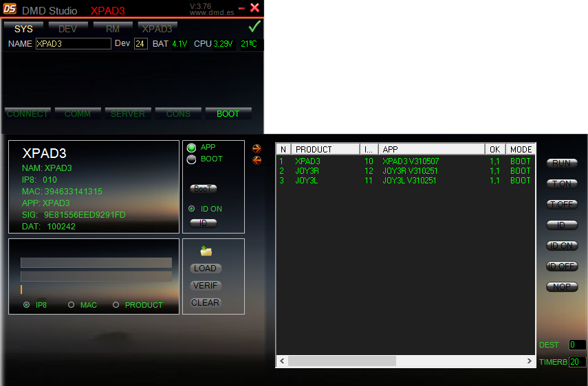Sort by the APP column header
The image size is (588, 386).
pos(432,149)
